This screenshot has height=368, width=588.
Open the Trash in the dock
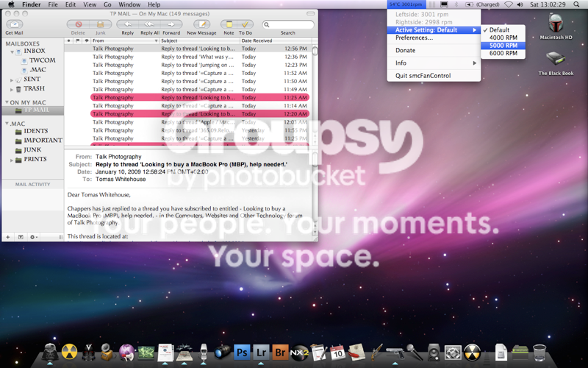pyautogui.click(x=539, y=353)
